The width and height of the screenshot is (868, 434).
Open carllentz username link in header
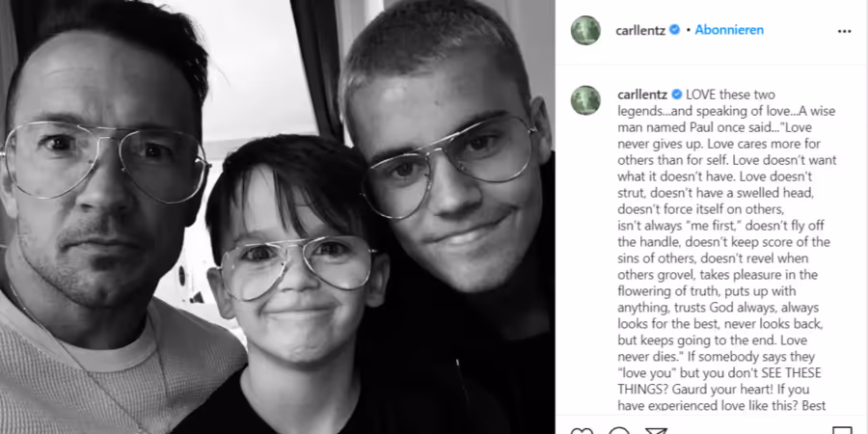pyautogui.click(x=640, y=31)
